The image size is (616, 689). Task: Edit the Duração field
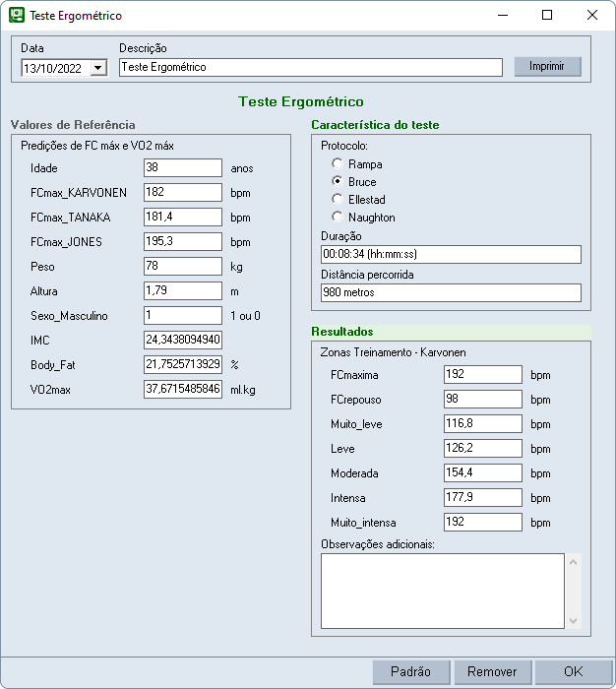point(450,255)
